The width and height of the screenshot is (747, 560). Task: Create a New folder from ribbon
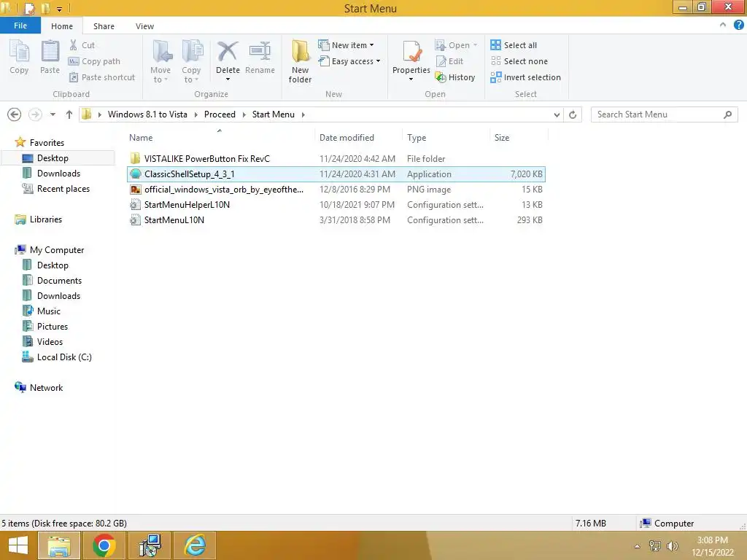click(x=300, y=61)
